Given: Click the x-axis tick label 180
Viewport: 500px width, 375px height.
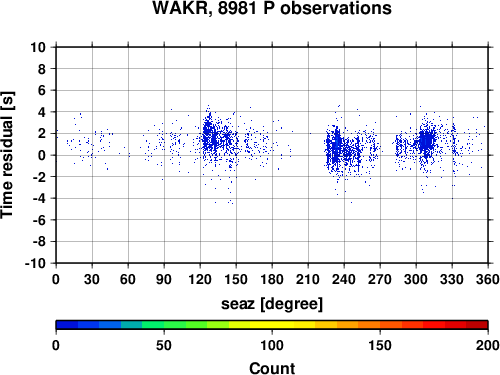Looking at the screenshot, I should point(272,279).
